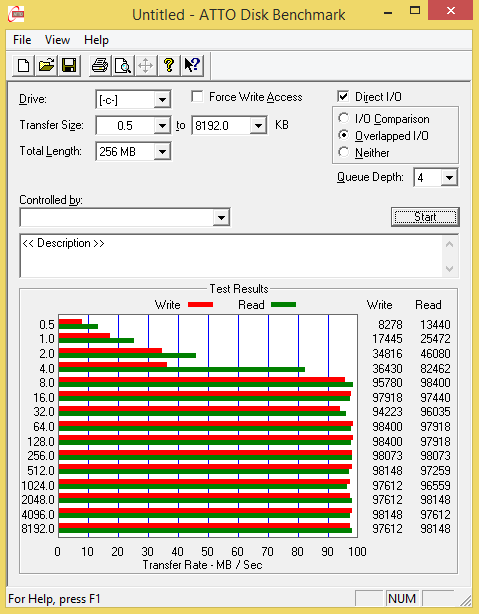The height and width of the screenshot is (614, 479).
Task: Click the Read value 96035
Action: [435, 412]
